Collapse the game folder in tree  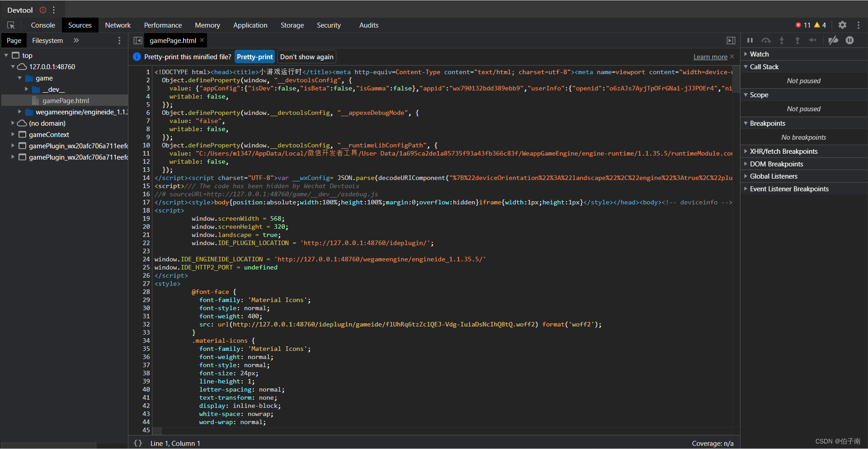pyautogui.click(x=20, y=78)
